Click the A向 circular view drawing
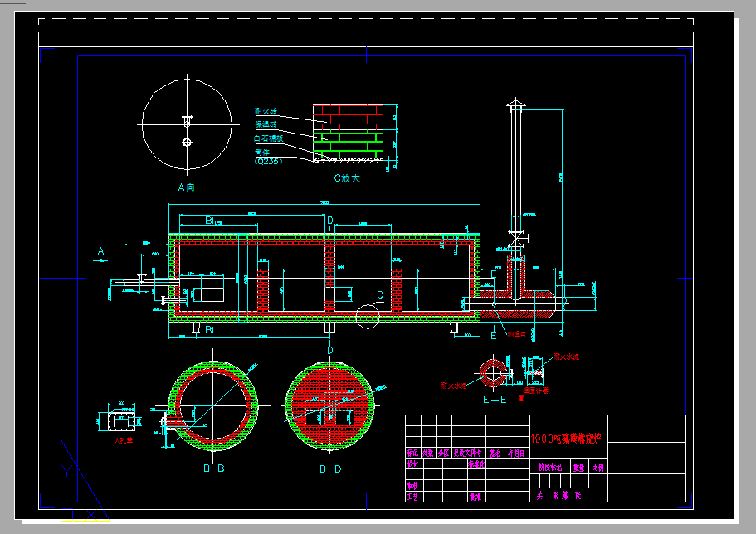 click(x=186, y=125)
